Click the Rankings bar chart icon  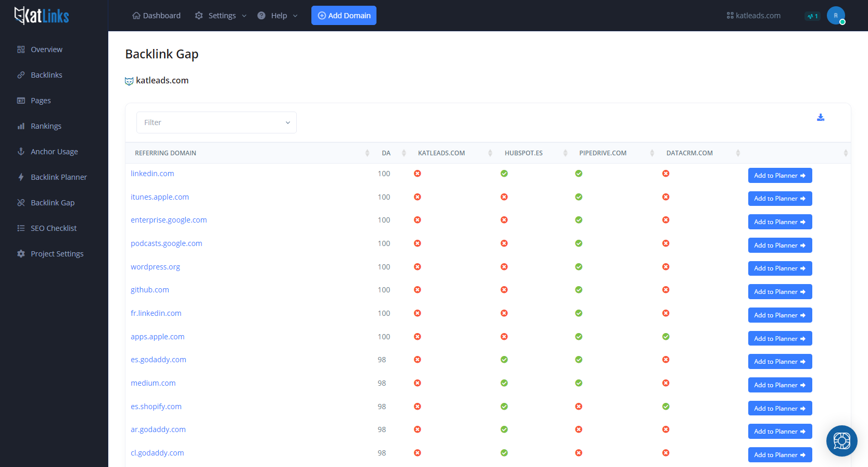click(x=21, y=126)
